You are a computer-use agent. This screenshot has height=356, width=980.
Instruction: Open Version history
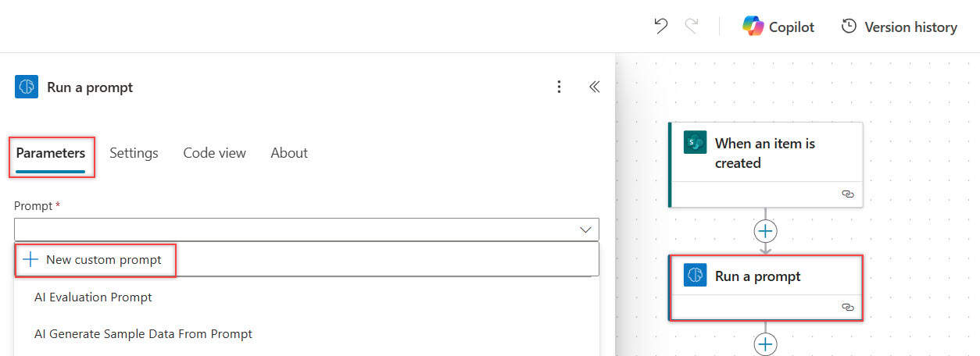(x=899, y=27)
